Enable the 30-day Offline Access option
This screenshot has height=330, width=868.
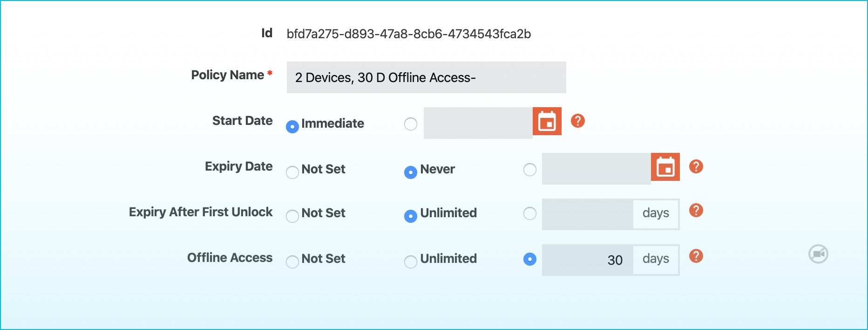click(529, 259)
